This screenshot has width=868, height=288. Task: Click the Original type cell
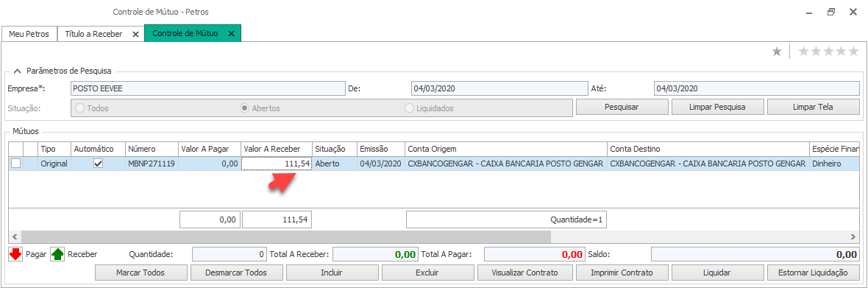pyautogui.click(x=54, y=164)
